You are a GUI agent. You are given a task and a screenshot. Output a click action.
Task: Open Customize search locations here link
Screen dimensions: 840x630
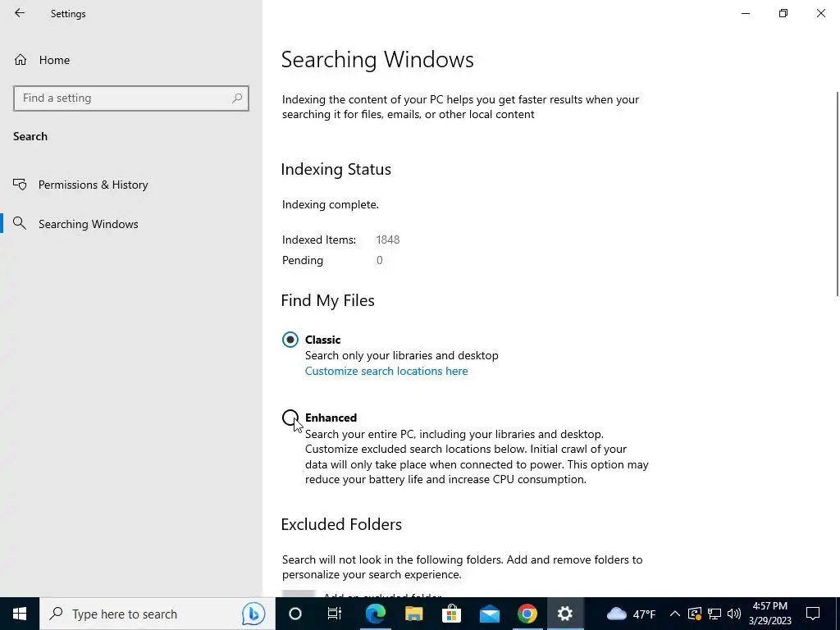386,372
